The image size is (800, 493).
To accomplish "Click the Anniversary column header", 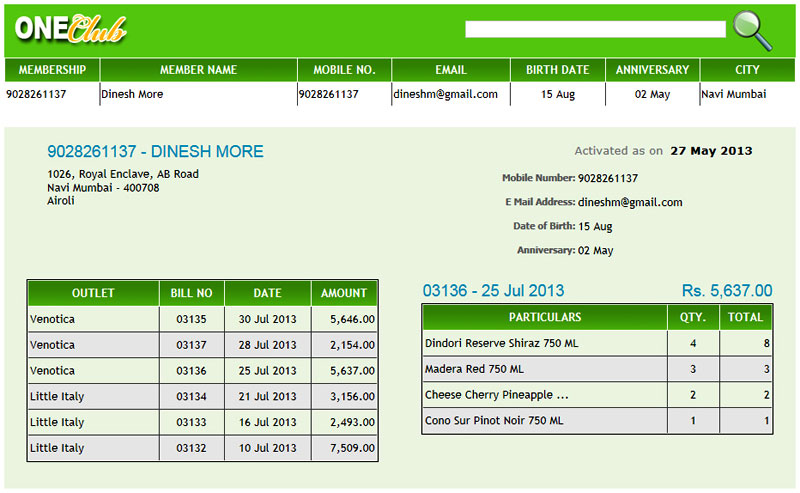I will (652, 70).
